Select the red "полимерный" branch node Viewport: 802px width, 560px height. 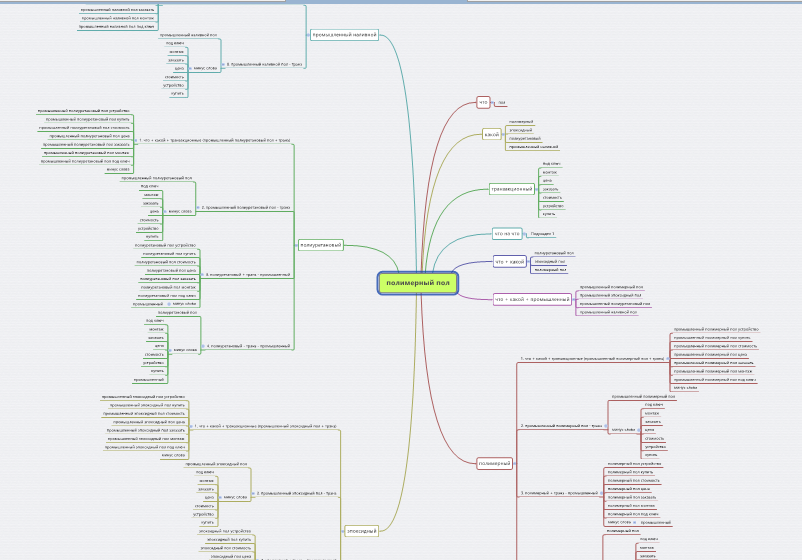pyautogui.click(x=495, y=463)
